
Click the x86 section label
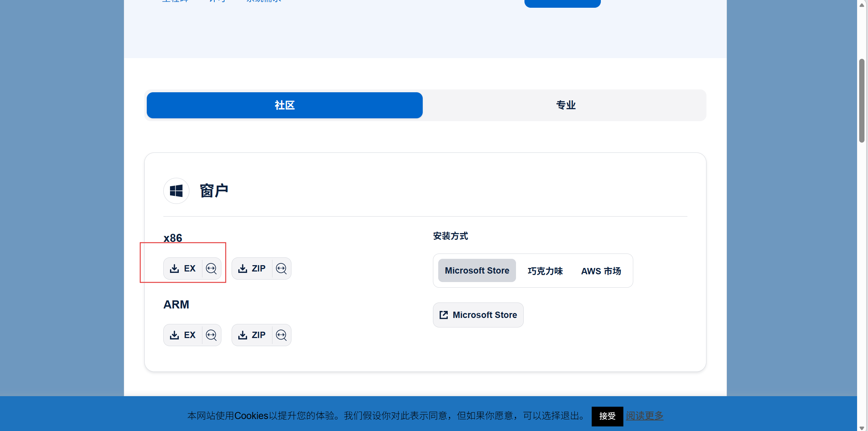(x=173, y=238)
